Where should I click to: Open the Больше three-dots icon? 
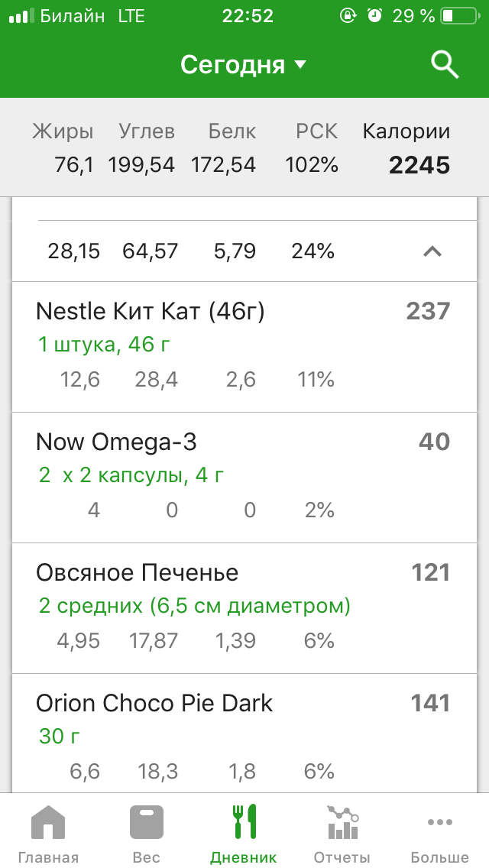439,822
